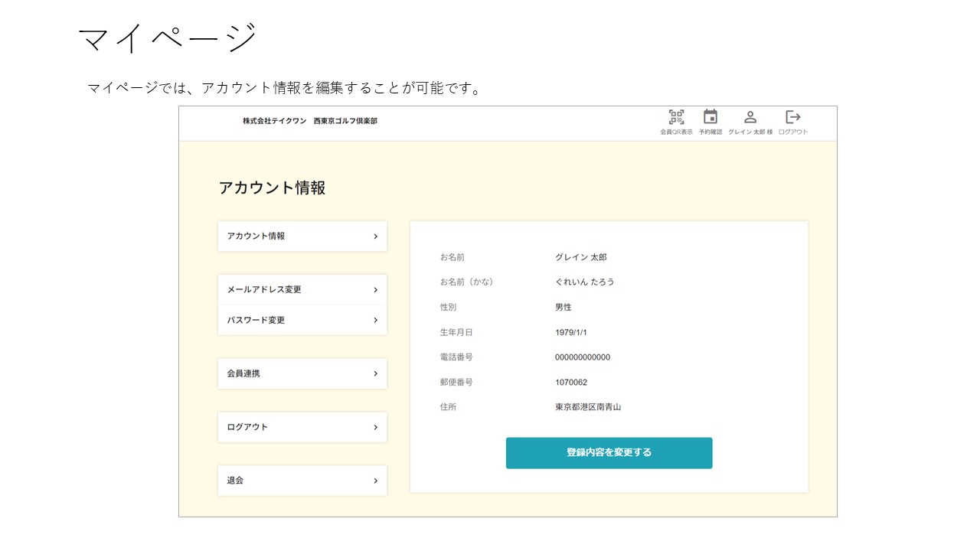Click chevron on アカウント情報 menu row
980x551 pixels.
click(x=375, y=236)
